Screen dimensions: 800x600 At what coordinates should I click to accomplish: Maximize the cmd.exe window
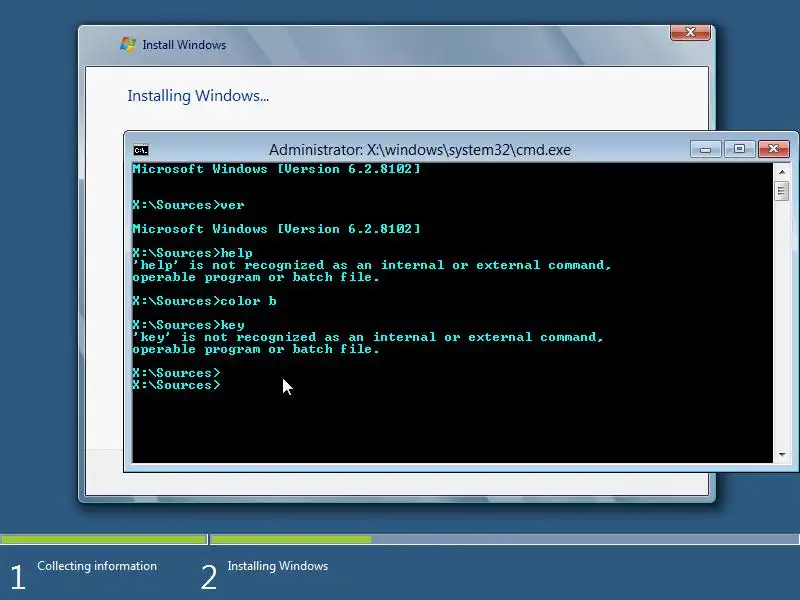pyautogui.click(x=739, y=149)
